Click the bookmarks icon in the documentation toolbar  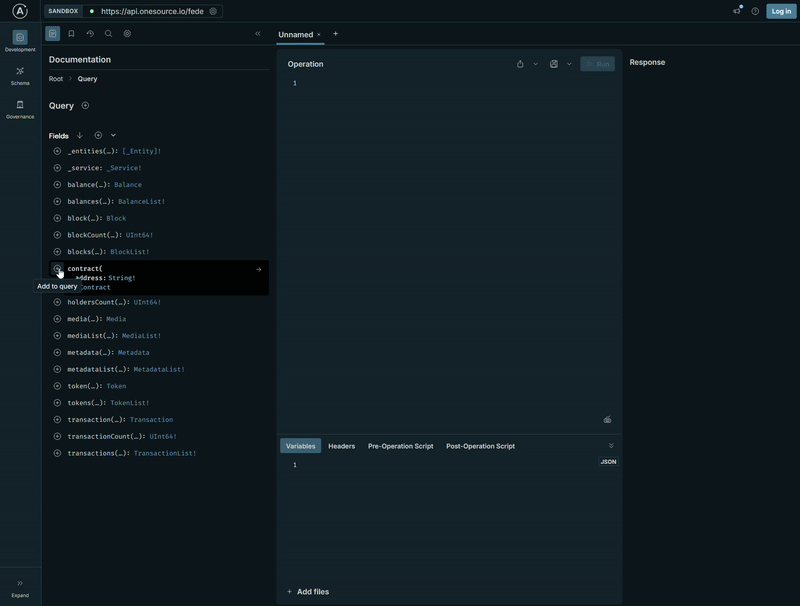70,33
